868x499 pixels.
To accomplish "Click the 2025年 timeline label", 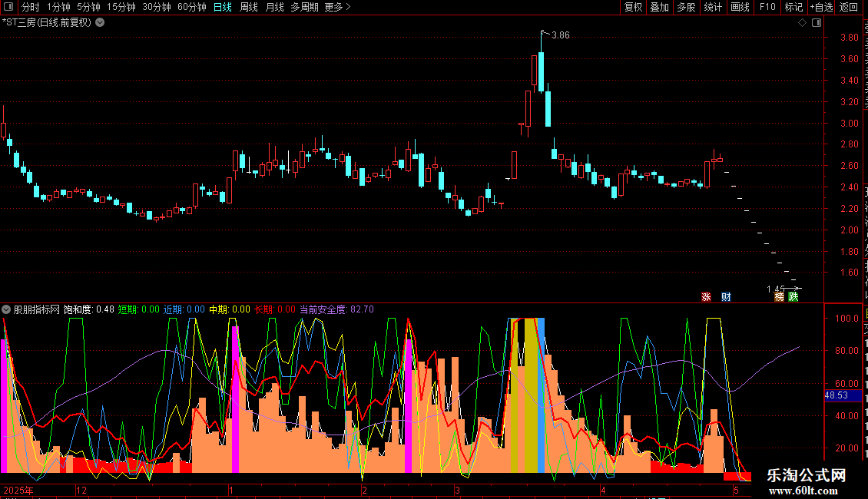I will point(18,490).
